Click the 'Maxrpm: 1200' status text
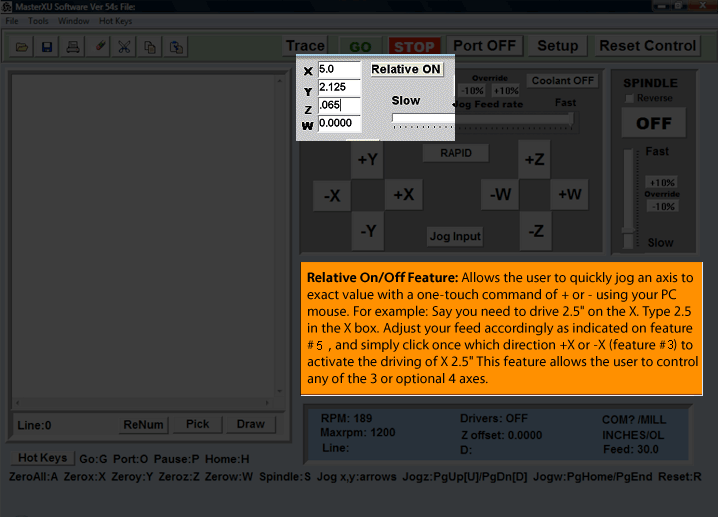The width and height of the screenshot is (718, 517). pos(358,432)
